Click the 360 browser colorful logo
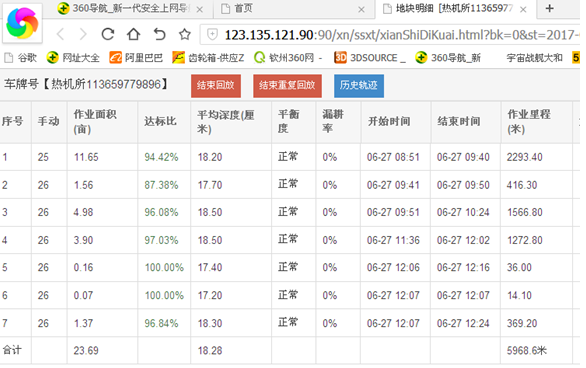Viewport: 586px width, 368px height. 22,24
